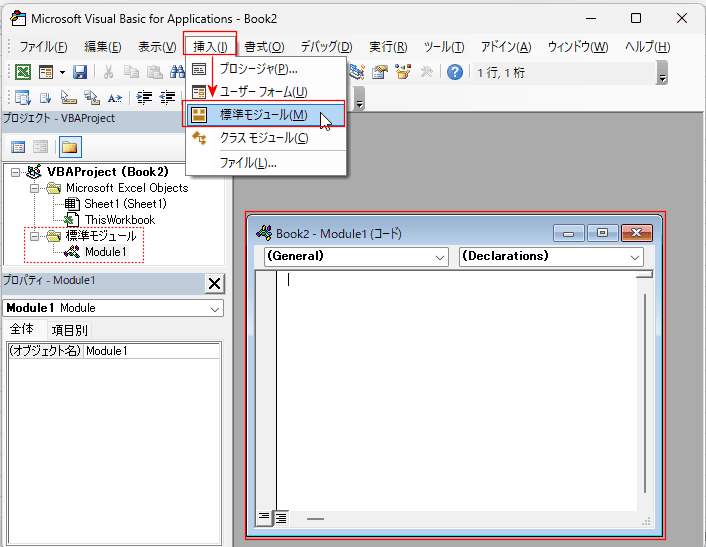Click List Properties/Methods icon in Edit toolbar
This screenshot has width=706, height=547.
coord(23,97)
